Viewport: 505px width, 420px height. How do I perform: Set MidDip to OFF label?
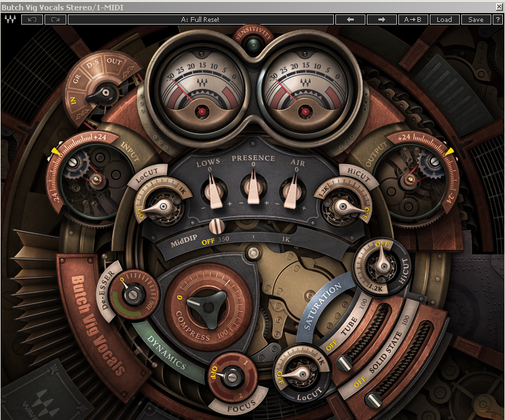pos(208,241)
